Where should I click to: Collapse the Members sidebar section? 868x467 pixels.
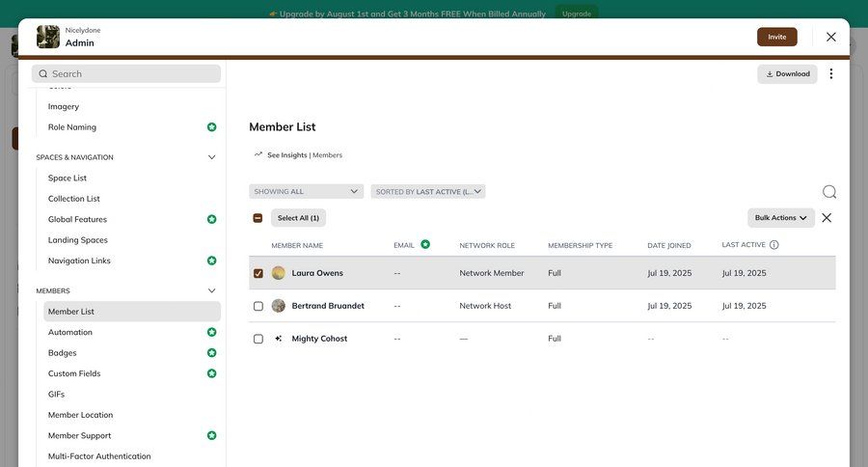211,290
